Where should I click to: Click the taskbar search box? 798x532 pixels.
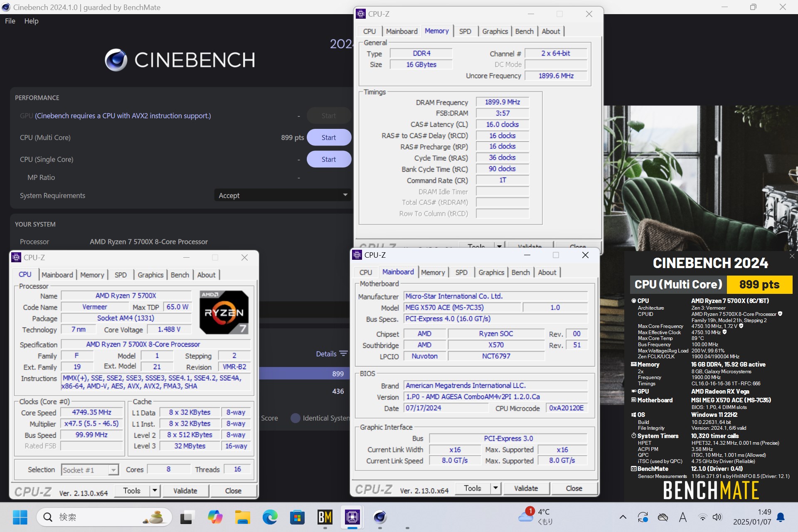point(104,517)
